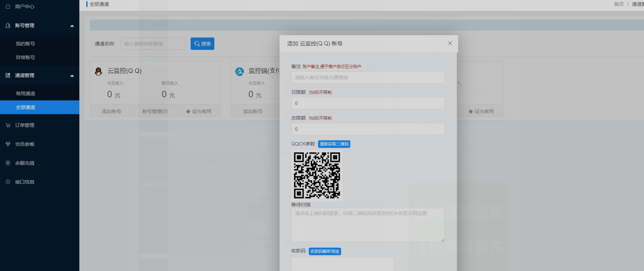Click the 备注 input field
The width and height of the screenshot is (644, 271).
368,77
